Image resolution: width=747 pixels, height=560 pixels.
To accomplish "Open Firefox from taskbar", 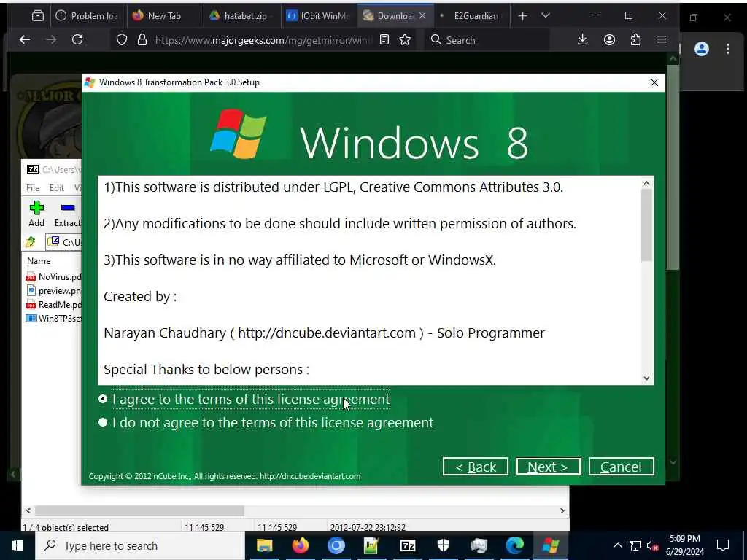I will (300, 545).
